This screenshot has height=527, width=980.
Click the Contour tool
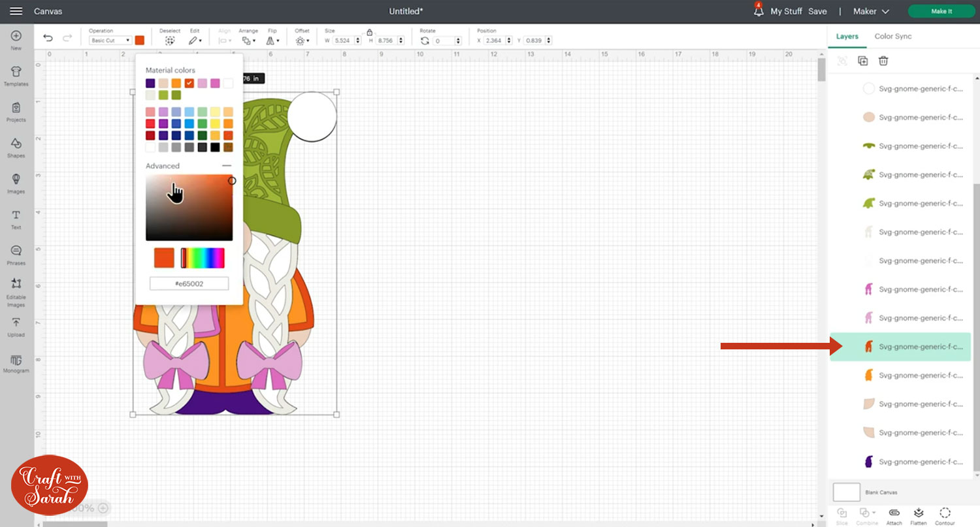tap(945, 514)
